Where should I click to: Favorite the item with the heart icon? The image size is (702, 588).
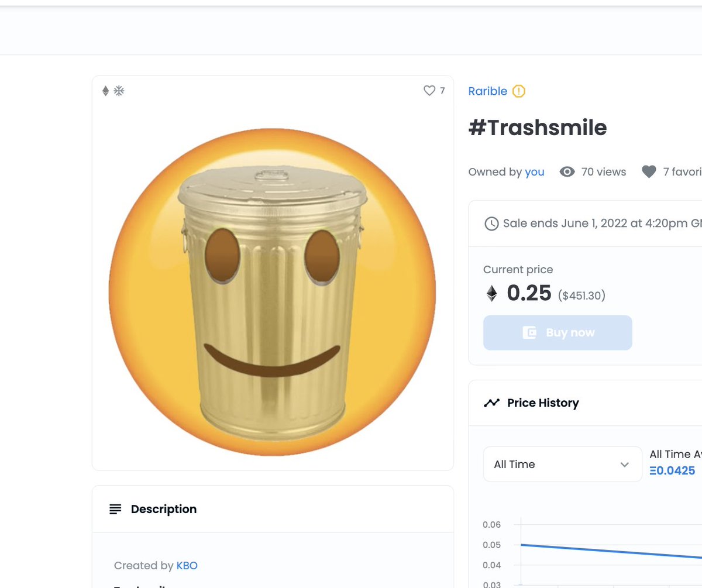(x=429, y=91)
